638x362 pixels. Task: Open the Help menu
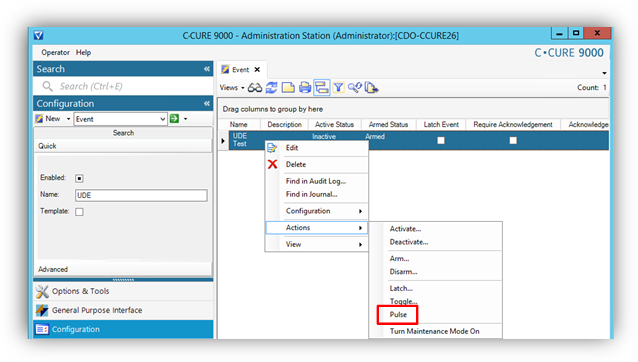(x=83, y=52)
